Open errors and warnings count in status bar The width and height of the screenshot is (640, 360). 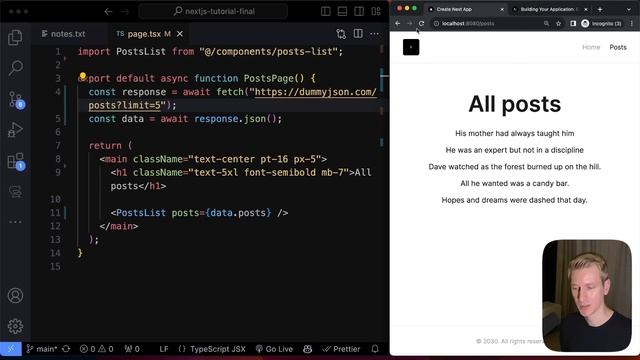(x=97, y=349)
